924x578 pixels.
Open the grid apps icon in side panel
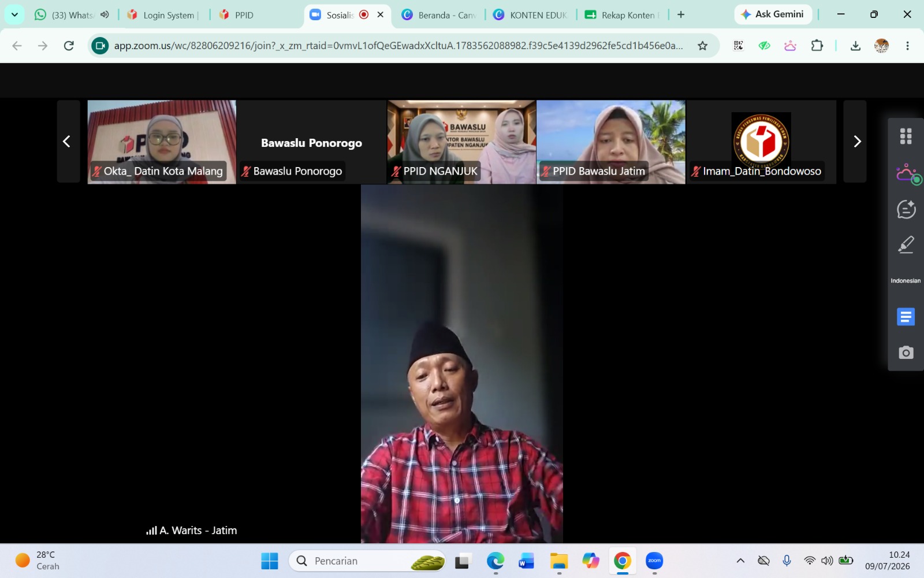(906, 136)
